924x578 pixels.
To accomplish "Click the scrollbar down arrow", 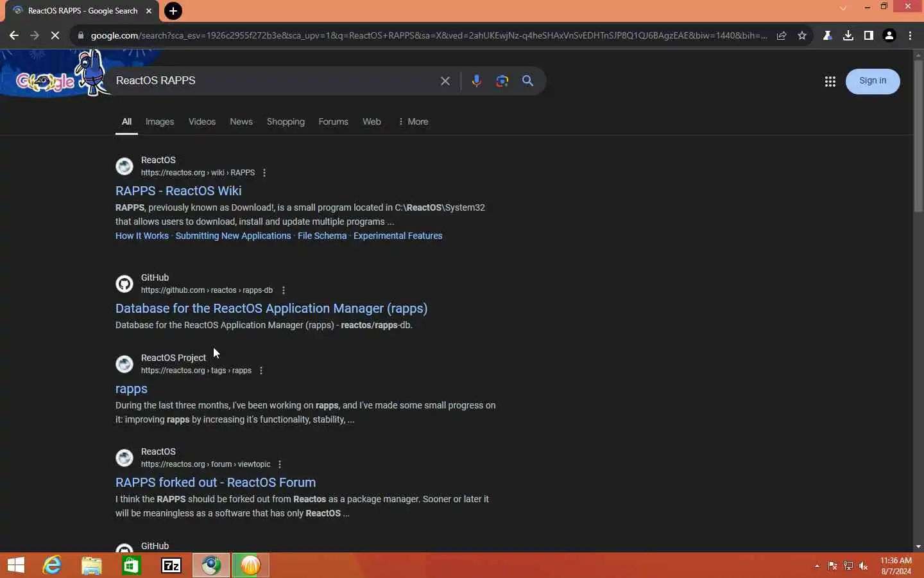I will point(918,547).
